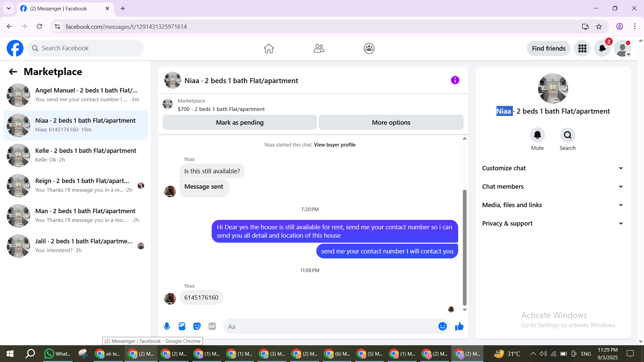Click Find friends button
Screen dimensions: 644x362
(549, 49)
